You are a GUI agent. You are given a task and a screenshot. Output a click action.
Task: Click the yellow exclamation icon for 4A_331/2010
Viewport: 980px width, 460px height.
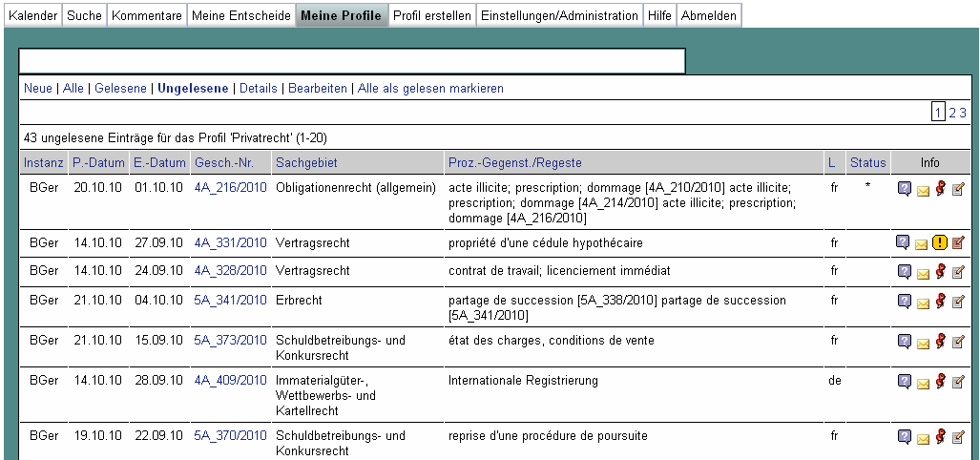[940, 243]
